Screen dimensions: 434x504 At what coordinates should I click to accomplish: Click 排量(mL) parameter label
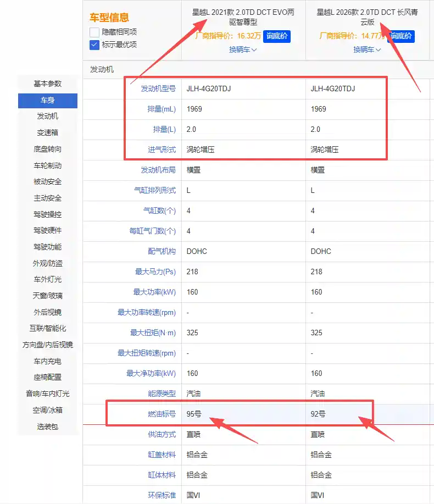[x=162, y=109]
